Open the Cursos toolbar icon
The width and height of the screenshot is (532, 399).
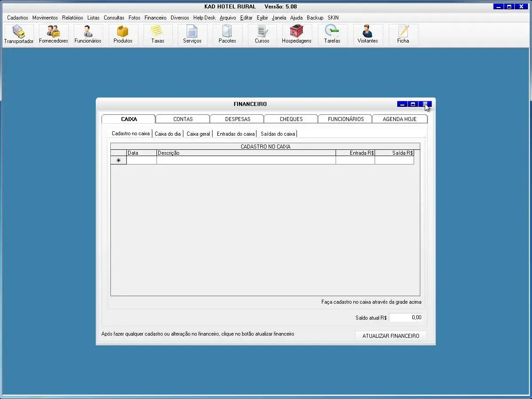(x=262, y=35)
